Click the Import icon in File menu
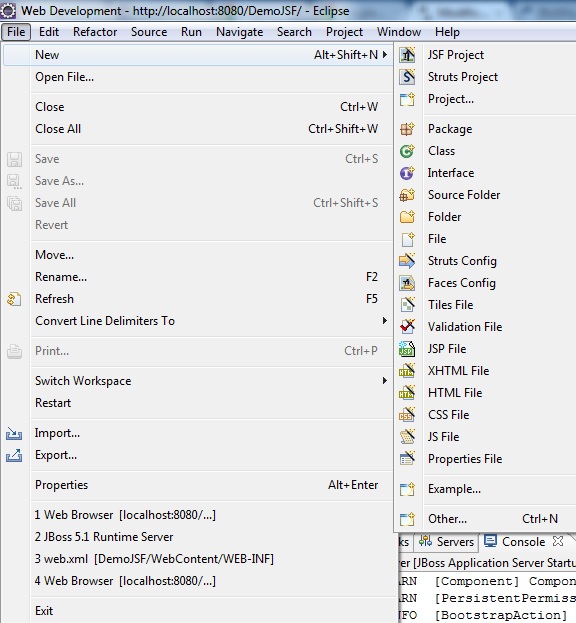This screenshot has width=576, height=623. pyautogui.click(x=14, y=433)
